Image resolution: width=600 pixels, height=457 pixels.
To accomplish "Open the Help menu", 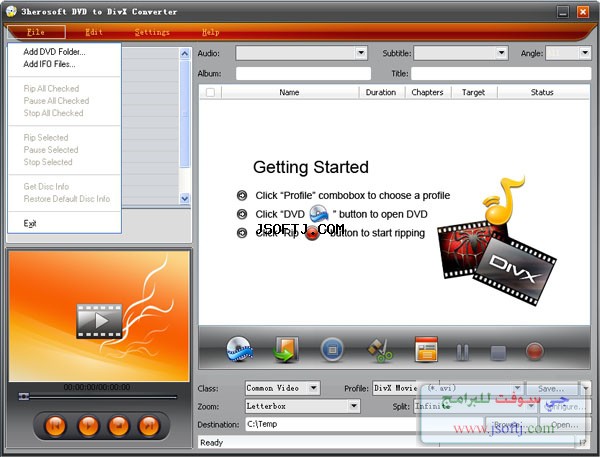I will click(x=210, y=32).
